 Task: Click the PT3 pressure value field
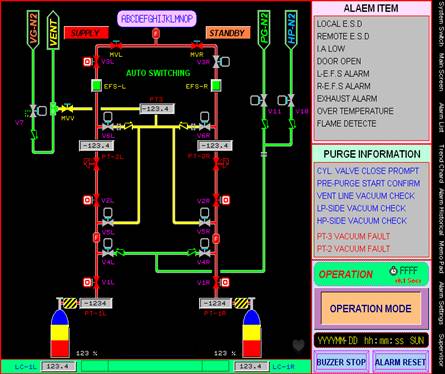coord(157,109)
